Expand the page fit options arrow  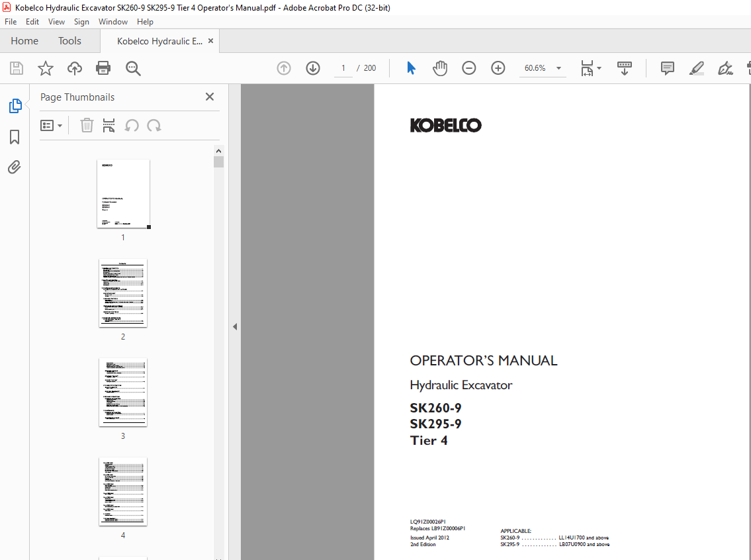tap(599, 68)
